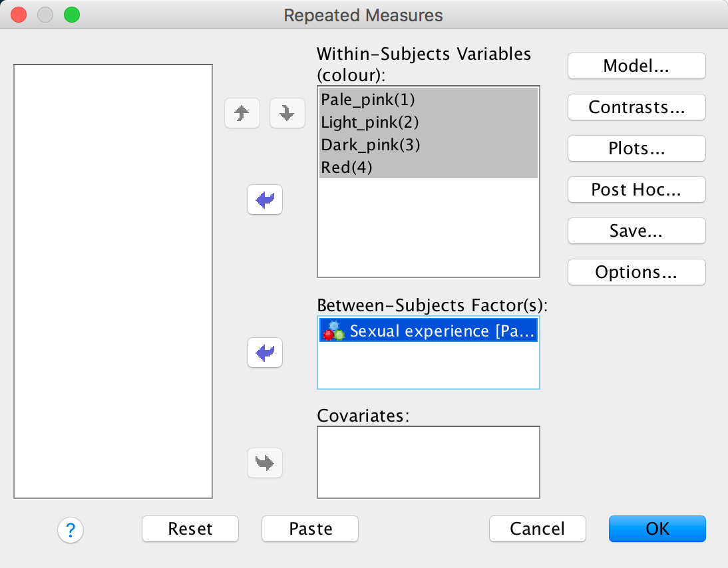Click inside the empty Covariates box
Screen dimensions: 728x568
click(428, 462)
